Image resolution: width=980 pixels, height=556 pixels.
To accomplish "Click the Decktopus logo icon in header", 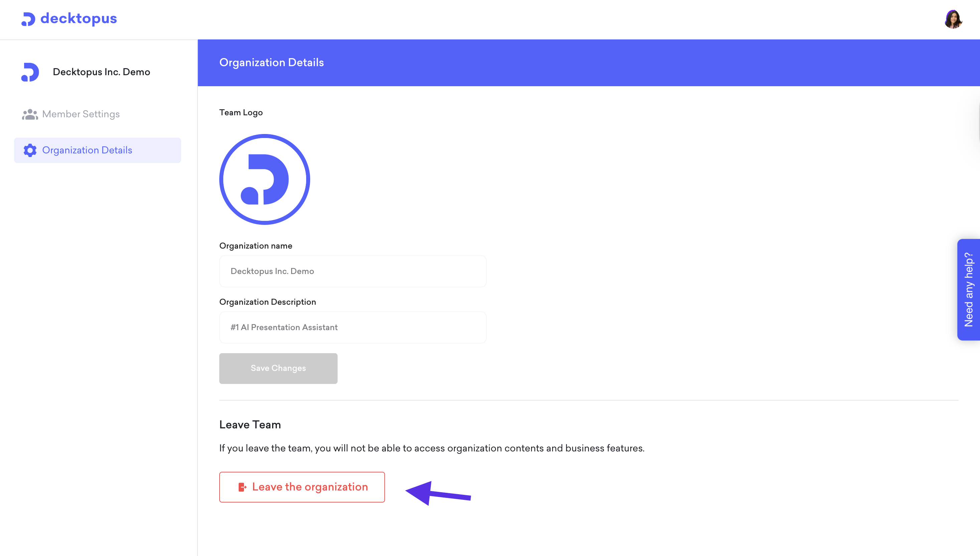I will [x=28, y=19].
